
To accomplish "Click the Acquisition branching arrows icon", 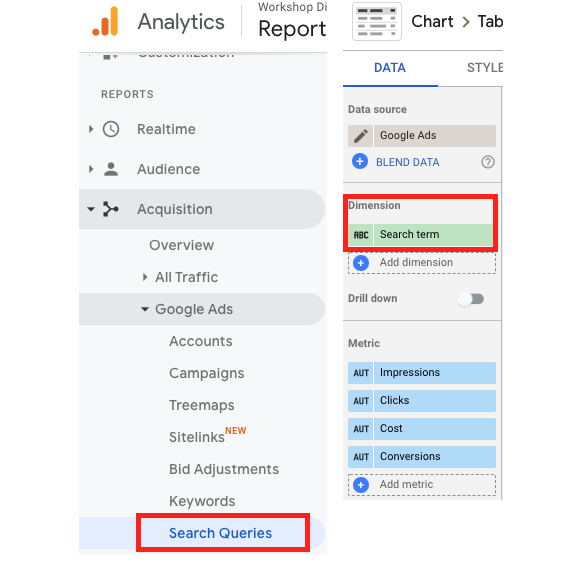I will click(x=111, y=209).
